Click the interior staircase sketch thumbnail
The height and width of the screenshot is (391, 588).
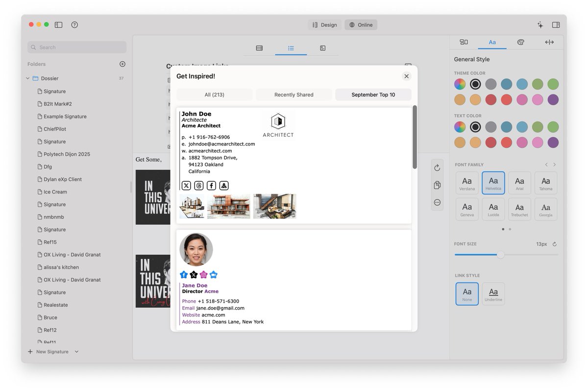click(274, 206)
